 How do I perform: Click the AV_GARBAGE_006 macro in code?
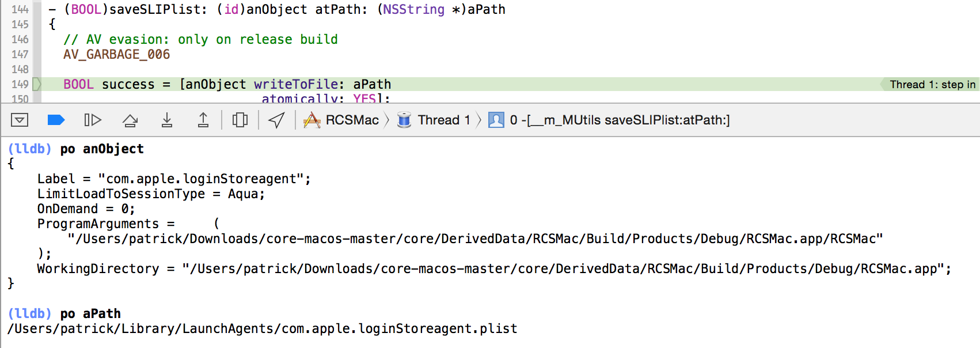point(116,54)
